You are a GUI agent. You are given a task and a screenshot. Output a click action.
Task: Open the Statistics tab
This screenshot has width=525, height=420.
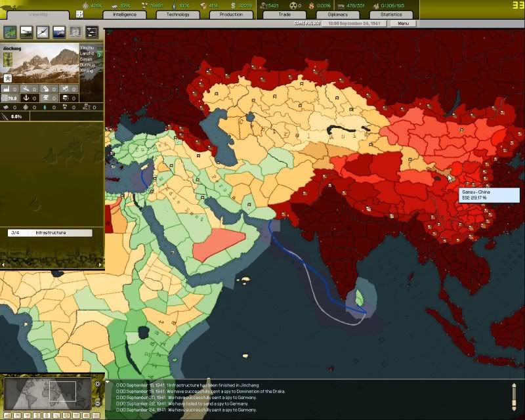click(x=391, y=14)
